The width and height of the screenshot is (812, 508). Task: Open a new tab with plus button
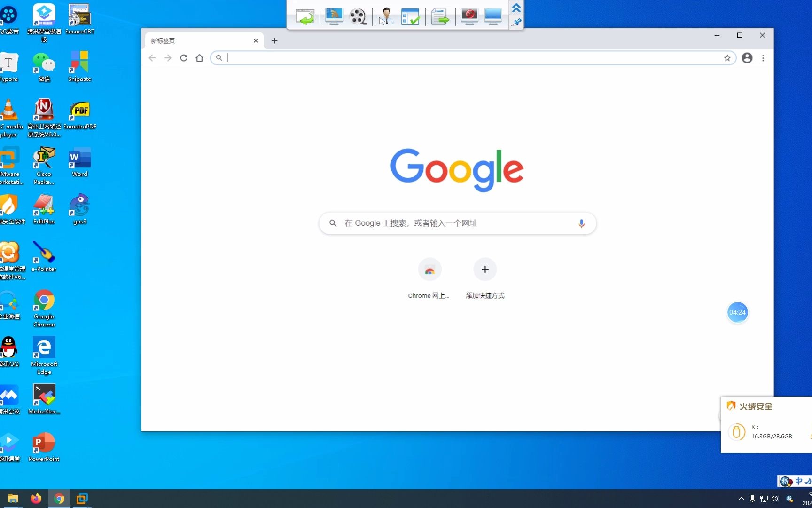pos(274,40)
